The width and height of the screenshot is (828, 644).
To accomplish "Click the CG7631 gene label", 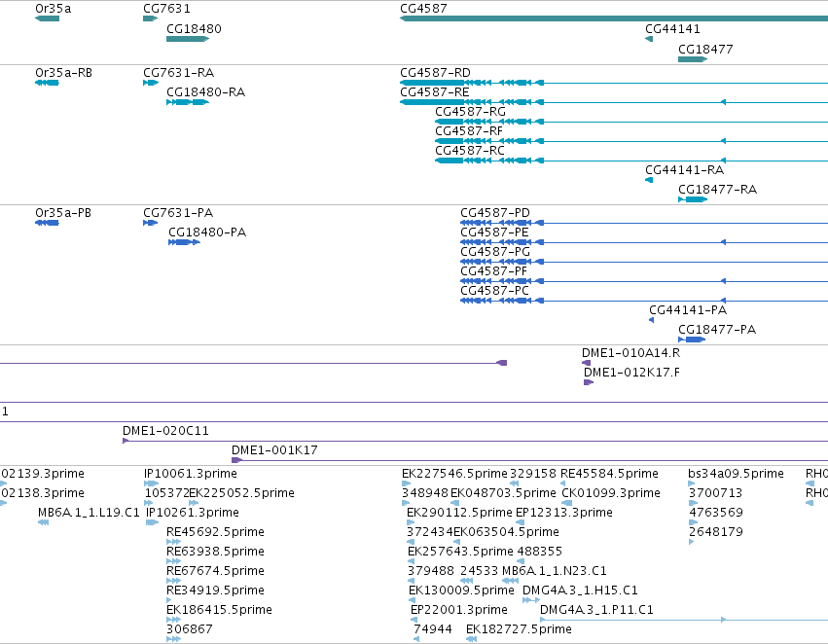I will coord(167,9).
